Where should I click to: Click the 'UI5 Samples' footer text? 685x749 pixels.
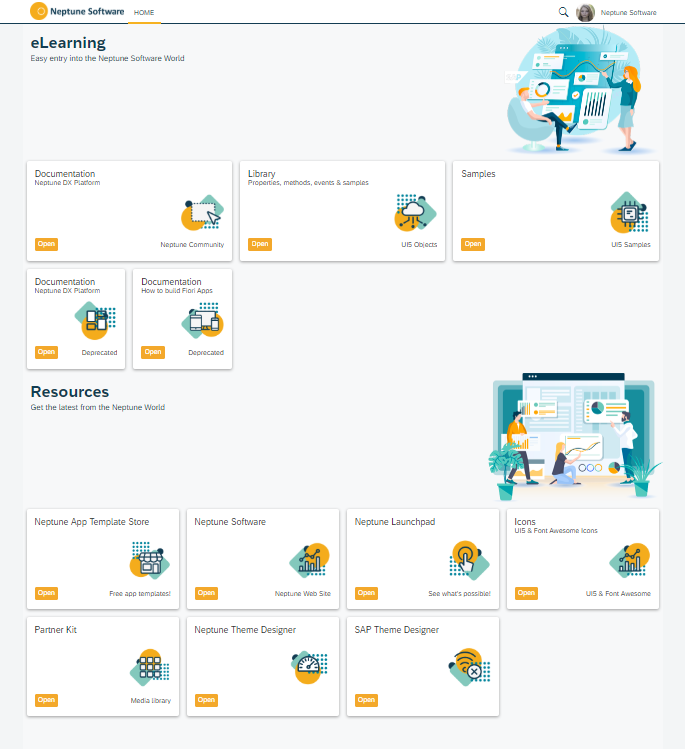[x=631, y=245]
